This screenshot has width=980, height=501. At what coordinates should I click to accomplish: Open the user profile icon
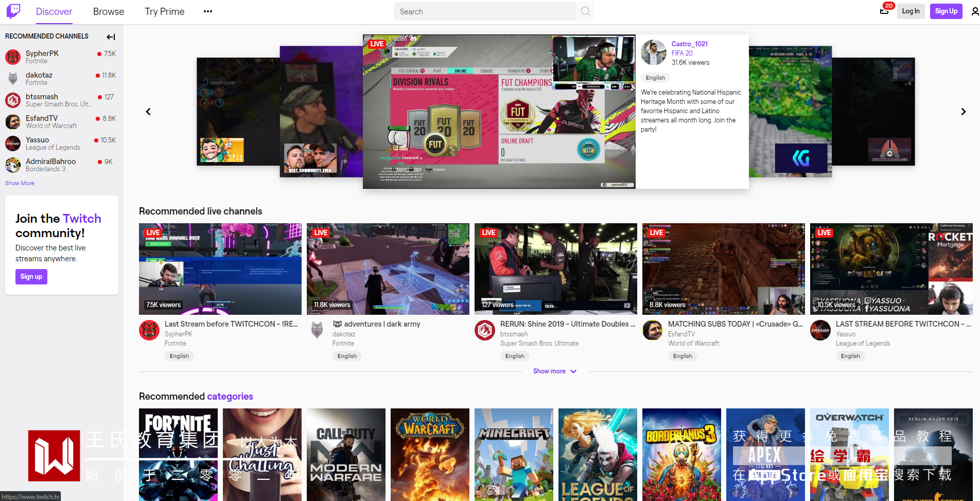pyautogui.click(x=975, y=11)
